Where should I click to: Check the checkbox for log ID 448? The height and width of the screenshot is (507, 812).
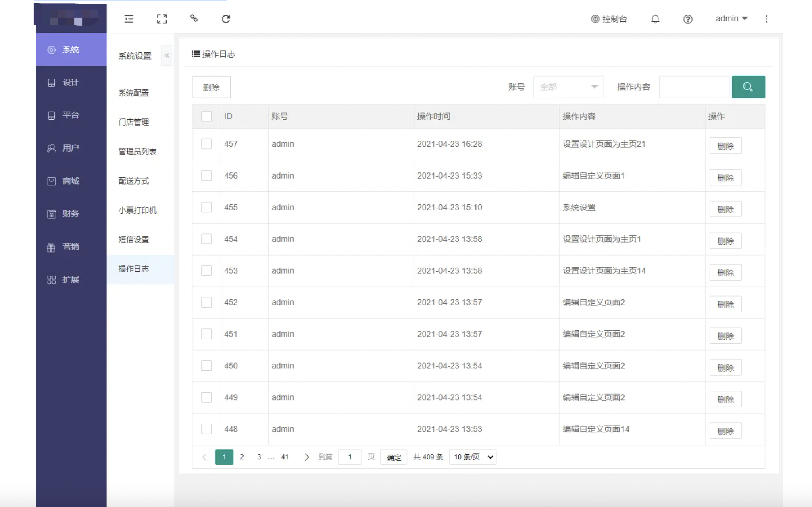[206, 429]
